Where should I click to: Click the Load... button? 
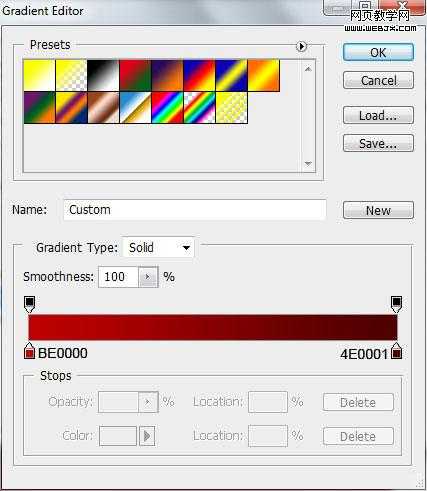point(378,115)
